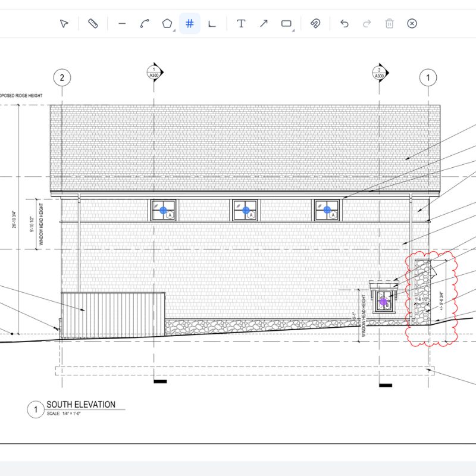
Task: Click the blue count marker on middle upper window
Action: coord(245,210)
